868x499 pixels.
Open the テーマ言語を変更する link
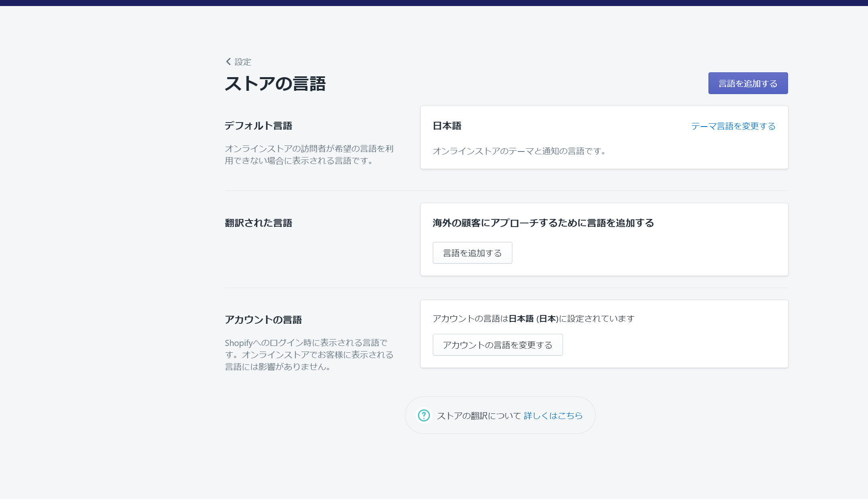733,126
